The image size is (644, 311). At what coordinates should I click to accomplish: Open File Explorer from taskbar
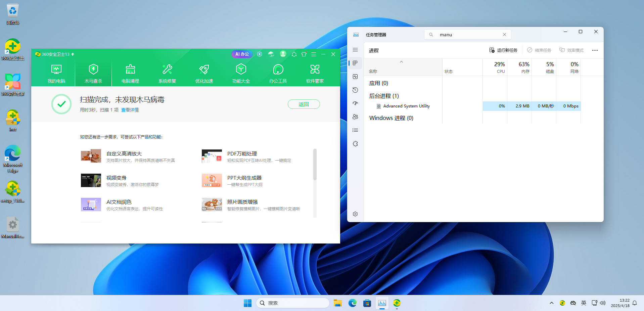pyautogui.click(x=337, y=303)
